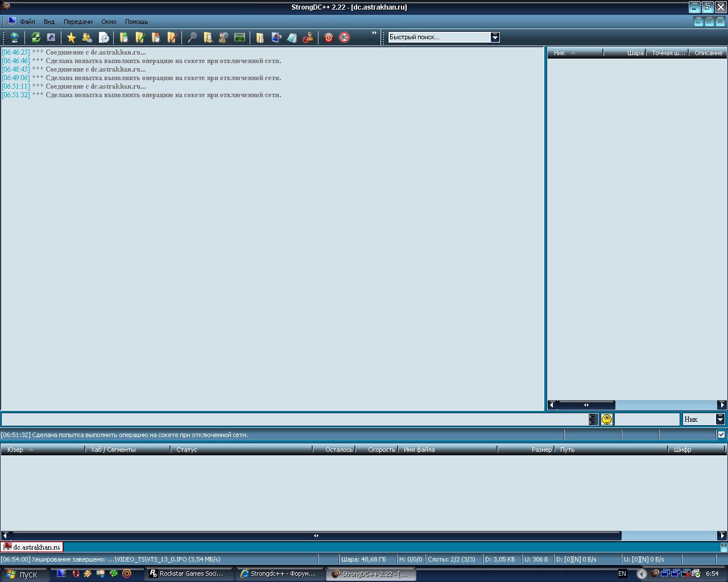Viewport: 728px width, 582px height.
Task: Open file list folder icon
Action: (260, 38)
